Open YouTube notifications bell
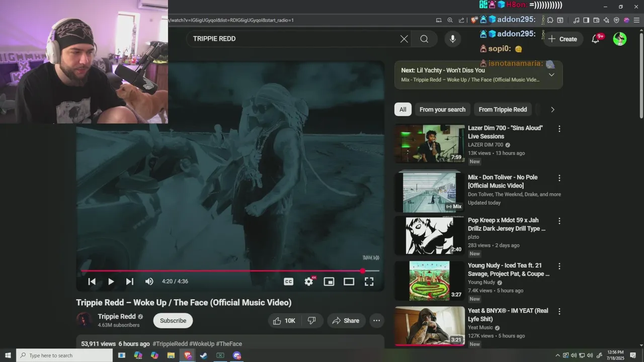Image resolution: width=644 pixels, height=362 pixels. click(596, 39)
